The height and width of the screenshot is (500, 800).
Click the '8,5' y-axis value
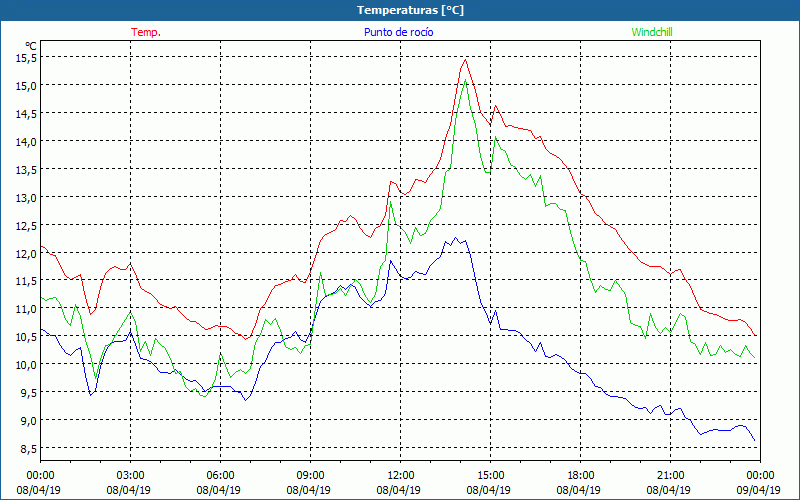click(x=29, y=449)
